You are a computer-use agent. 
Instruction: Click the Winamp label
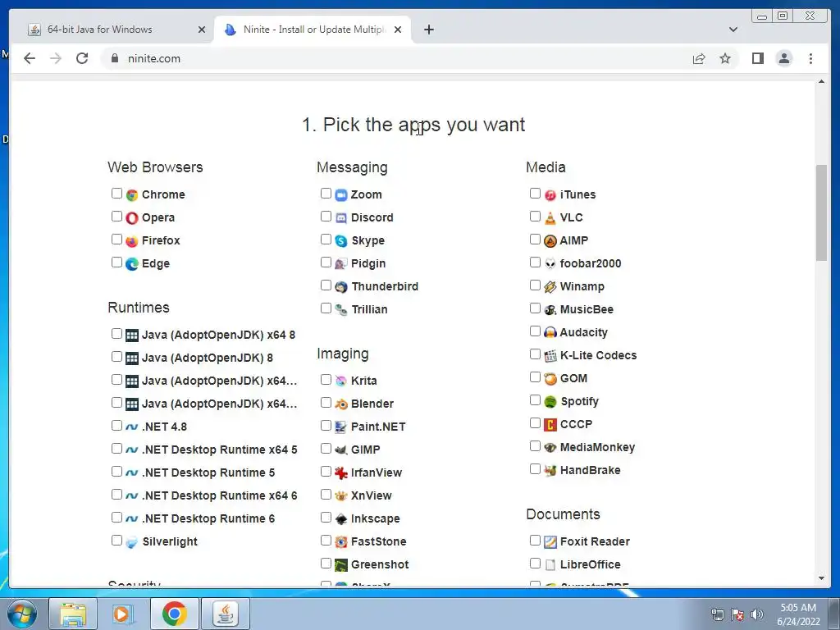(582, 286)
